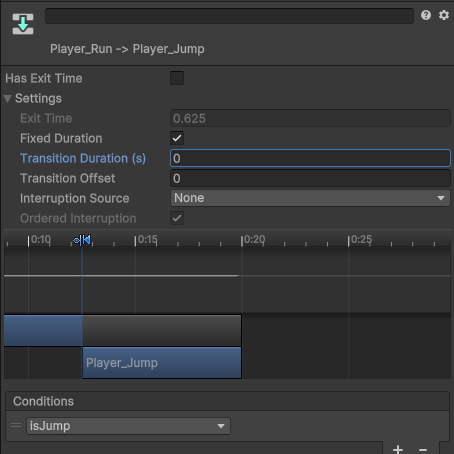Click the 0:15 mark on timeline ruler
Image resolution: width=454 pixels, height=454 pixels.
tap(147, 239)
